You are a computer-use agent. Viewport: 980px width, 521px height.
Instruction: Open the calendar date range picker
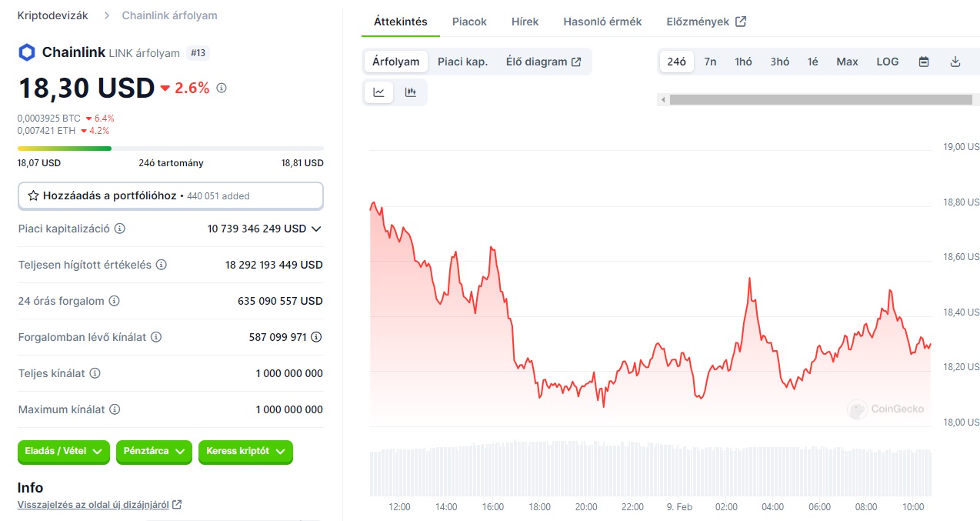coord(924,62)
